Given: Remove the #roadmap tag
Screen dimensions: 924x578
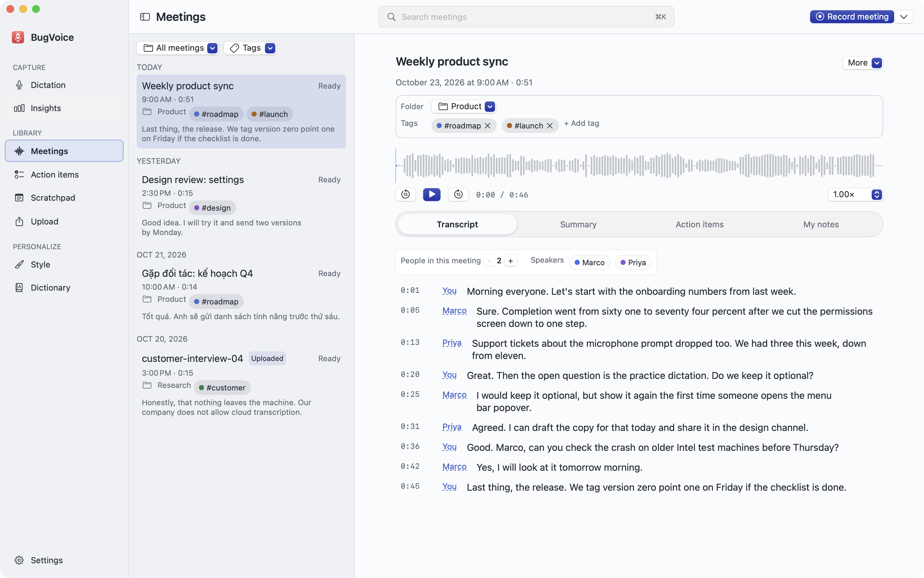Looking at the screenshot, I should point(488,126).
